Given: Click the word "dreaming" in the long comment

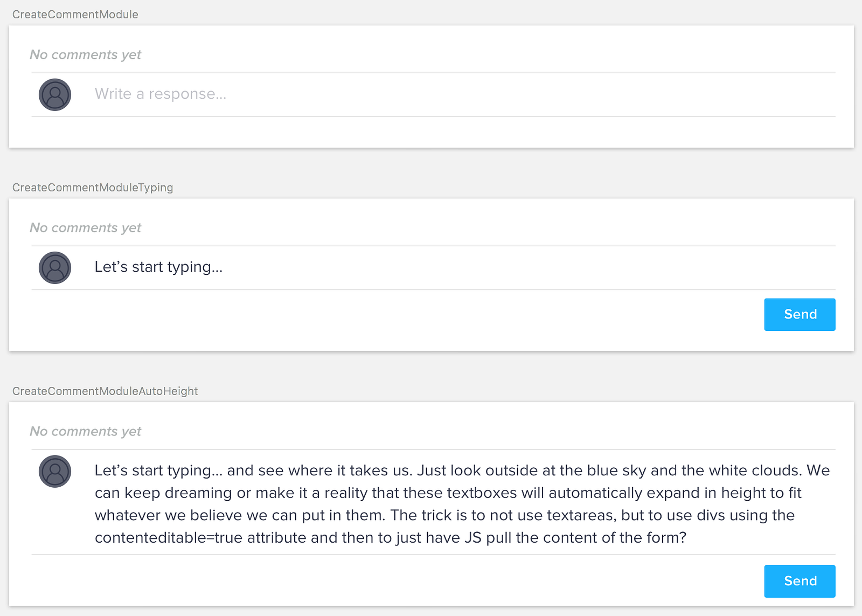Looking at the screenshot, I should [198, 493].
